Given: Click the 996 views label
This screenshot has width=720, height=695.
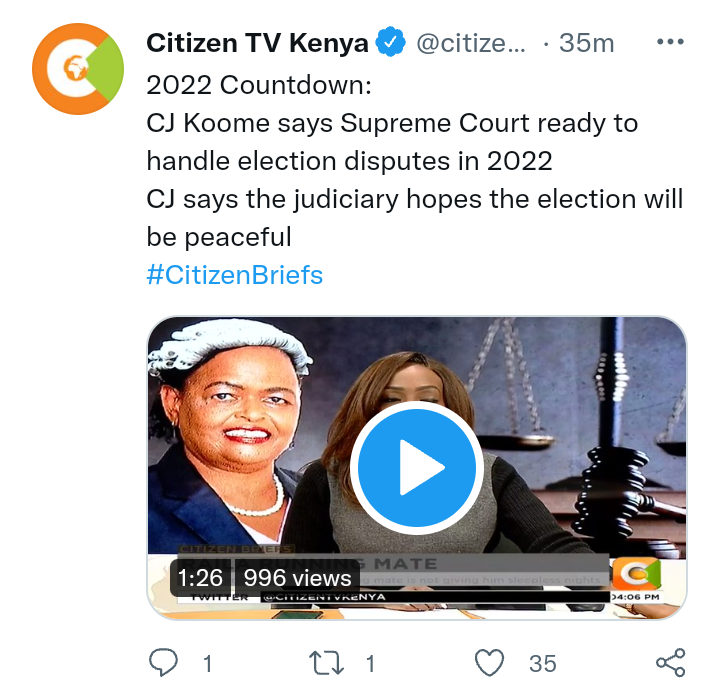Looking at the screenshot, I should pyautogui.click(x=298, y=577).
